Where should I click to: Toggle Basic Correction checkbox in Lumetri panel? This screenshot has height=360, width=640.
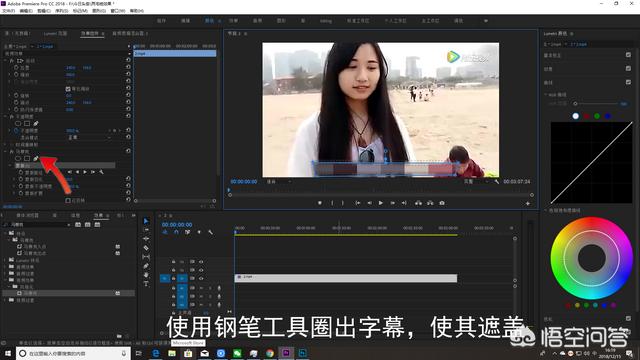click(x=628, y=55)
